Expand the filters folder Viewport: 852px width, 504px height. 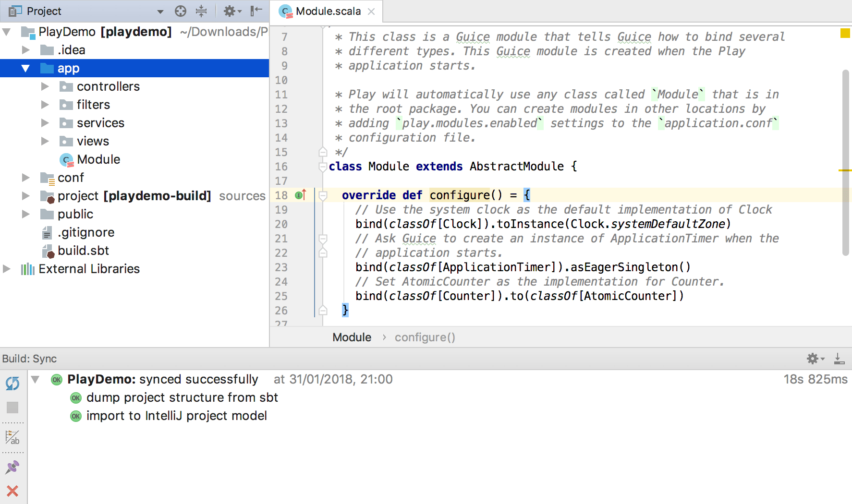[x=45, y=105]
